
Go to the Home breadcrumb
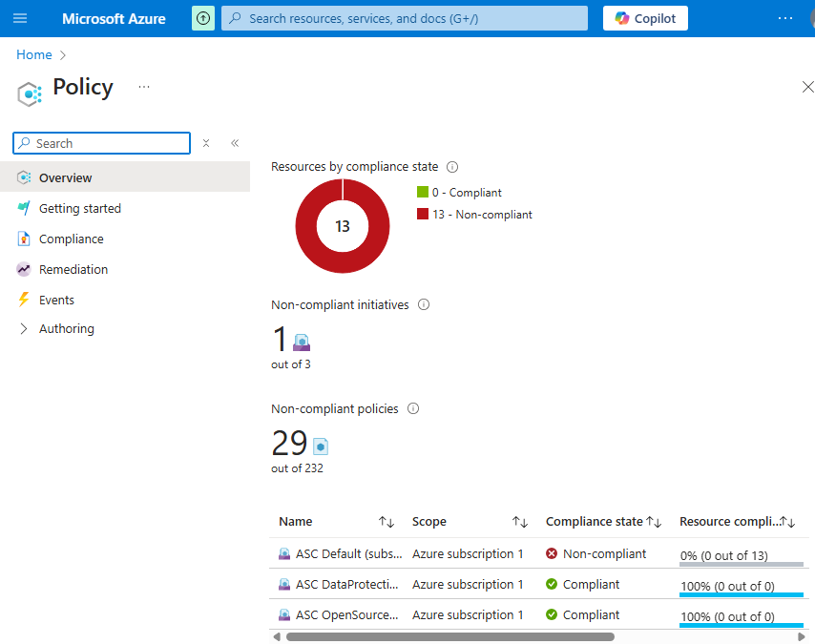[x=34, y=54]
